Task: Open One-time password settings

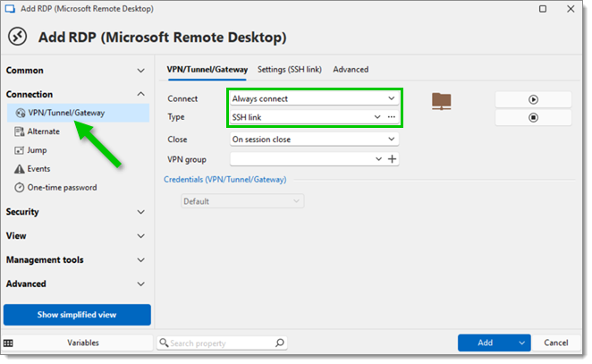Action: [55, 188]
